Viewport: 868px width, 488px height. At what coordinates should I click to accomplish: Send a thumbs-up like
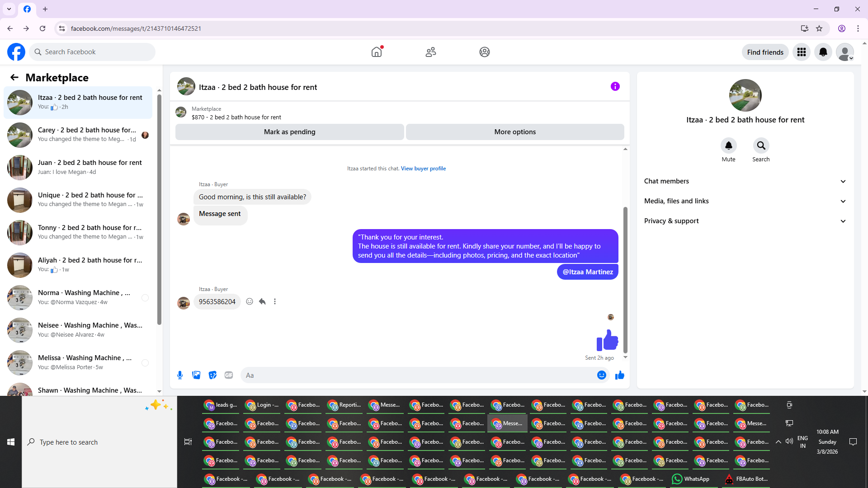click(619, 375)
